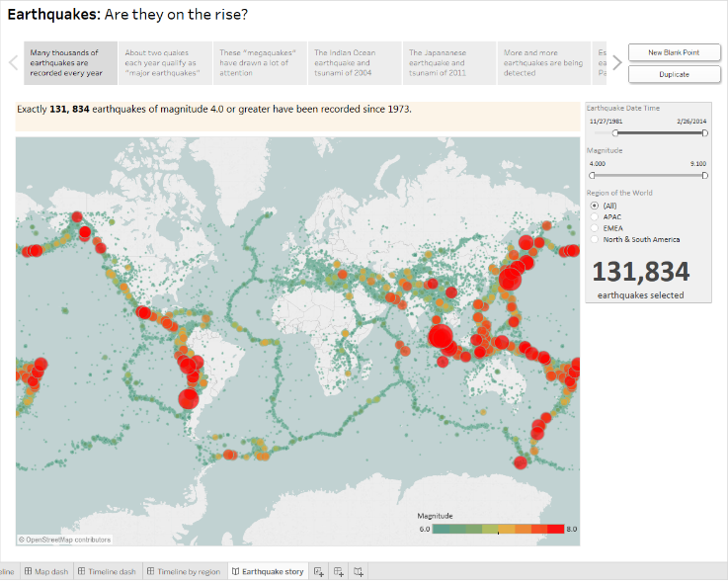The height and width of the screenshot is (583, 728).
Task: Click Magnitude maximum slider handle
Action: pyautogui.click(x=704, y=175)
